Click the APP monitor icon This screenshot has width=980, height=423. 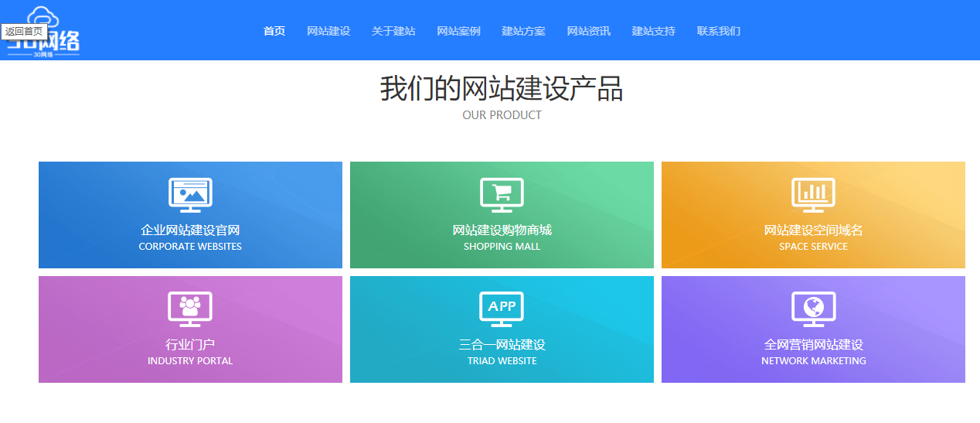502,309
